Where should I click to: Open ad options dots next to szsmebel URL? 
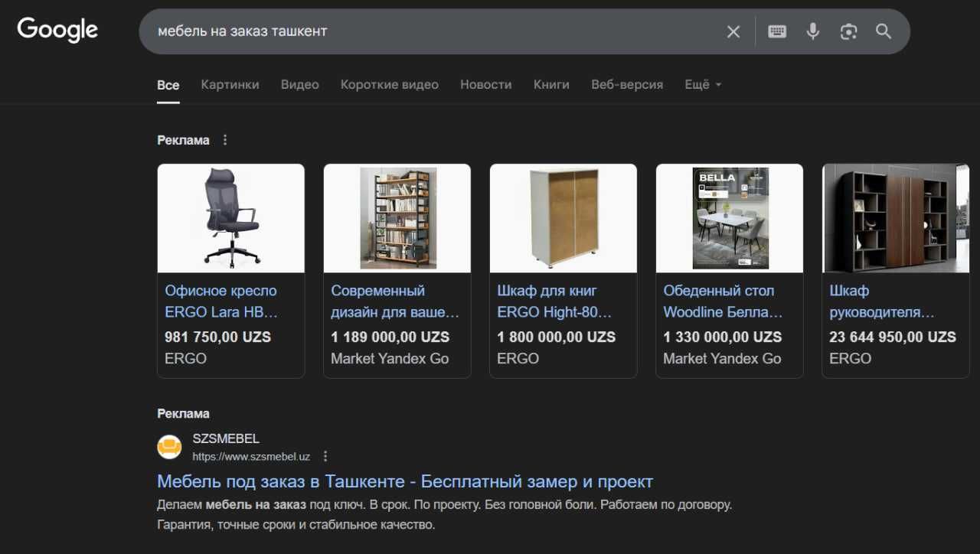(x=325, y=457)
